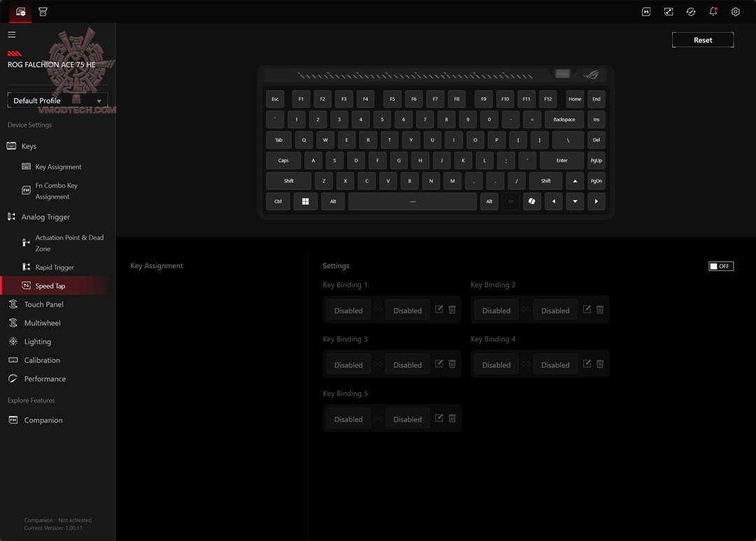Click the Enter key on keyboard
The image size is (756, 541).
click(561, 160)
